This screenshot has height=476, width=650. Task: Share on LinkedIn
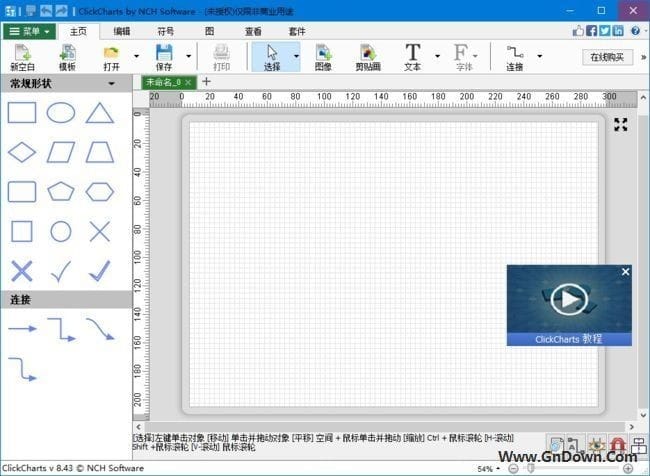pos(618,31)
